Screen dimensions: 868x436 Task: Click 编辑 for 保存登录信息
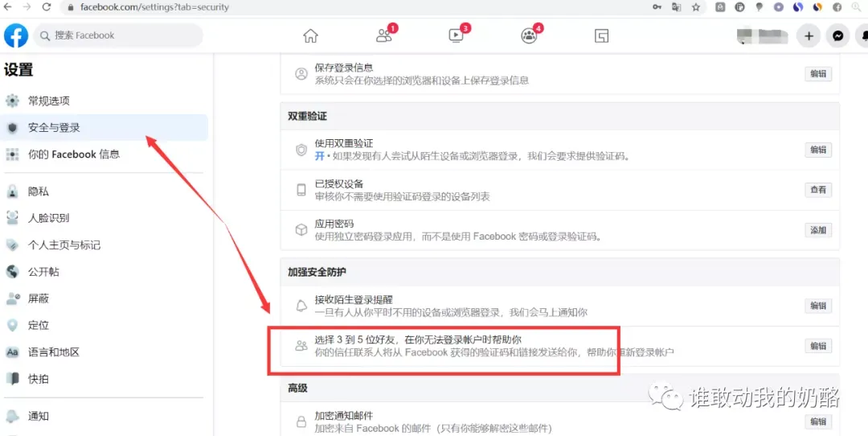818,74
